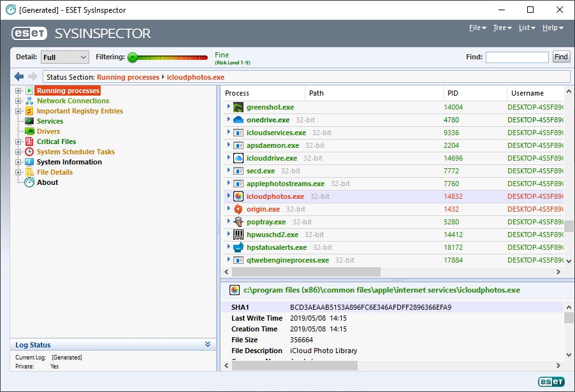Viewport: 575px width, 392px height.
Task: Click the greenshot.exe process icon
Action: coord(238,107)
